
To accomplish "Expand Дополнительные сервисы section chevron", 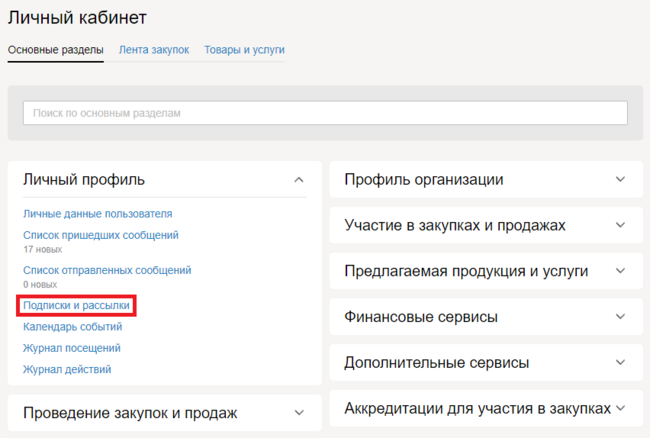I will coord(620,362).
